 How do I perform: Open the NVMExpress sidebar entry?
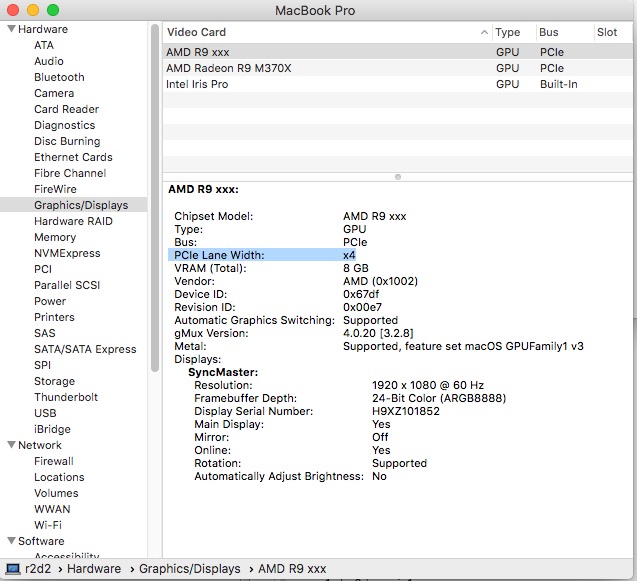(67, 253)
